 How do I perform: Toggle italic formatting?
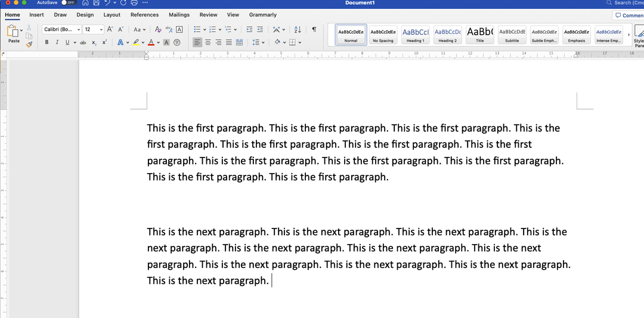57,42
